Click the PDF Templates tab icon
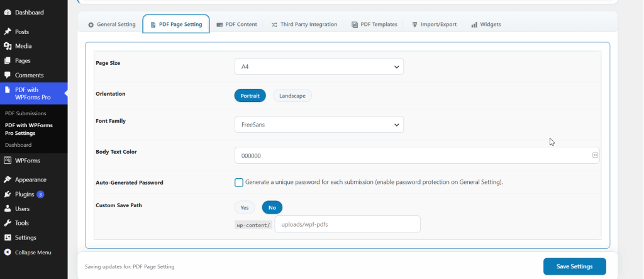644x279 pixels. point(355,25)
